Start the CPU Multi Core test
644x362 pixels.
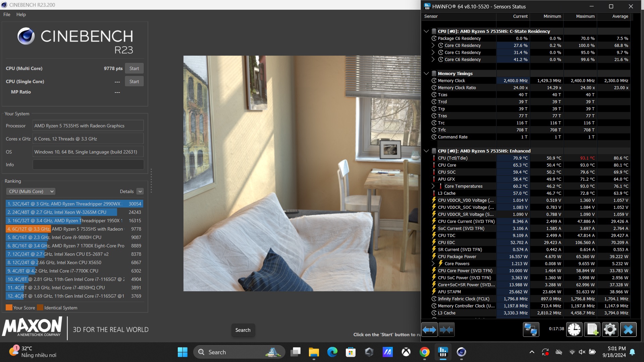(x=134, y=68)
